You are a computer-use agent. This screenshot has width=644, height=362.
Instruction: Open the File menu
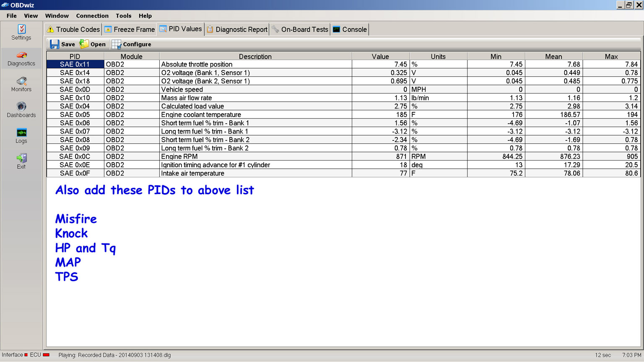(x=11, y=16)
